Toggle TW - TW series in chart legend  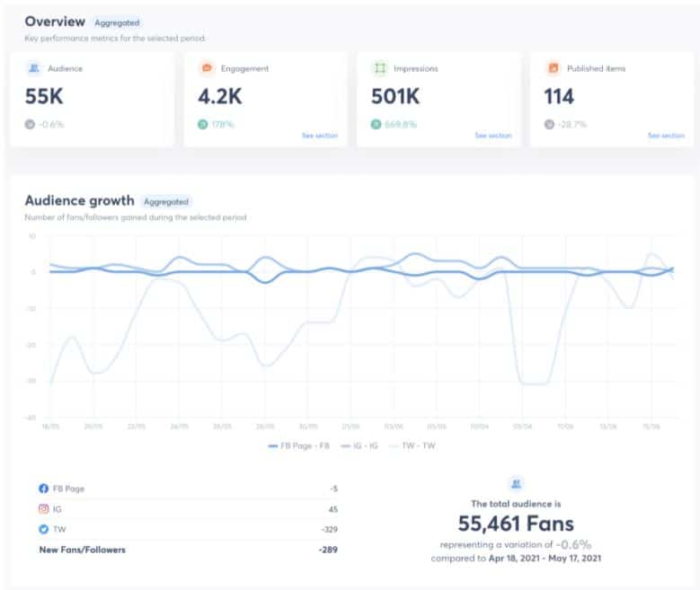(412, 445)
